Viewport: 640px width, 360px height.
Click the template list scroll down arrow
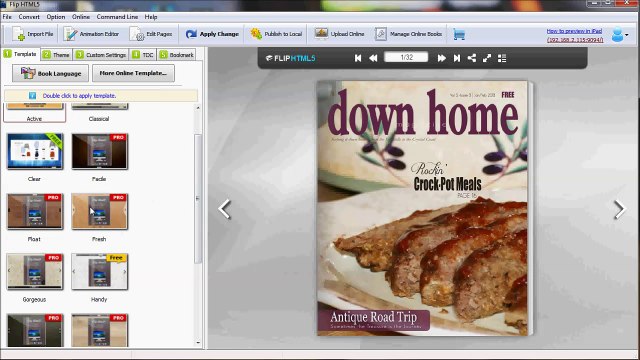[x=198, y=343]
